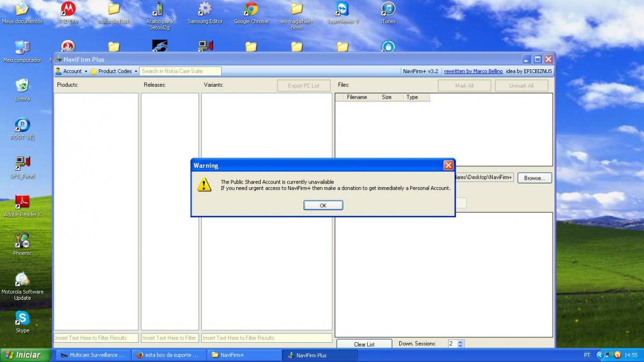
Task: Click the Products filter text box
Action: click(96, 338)
